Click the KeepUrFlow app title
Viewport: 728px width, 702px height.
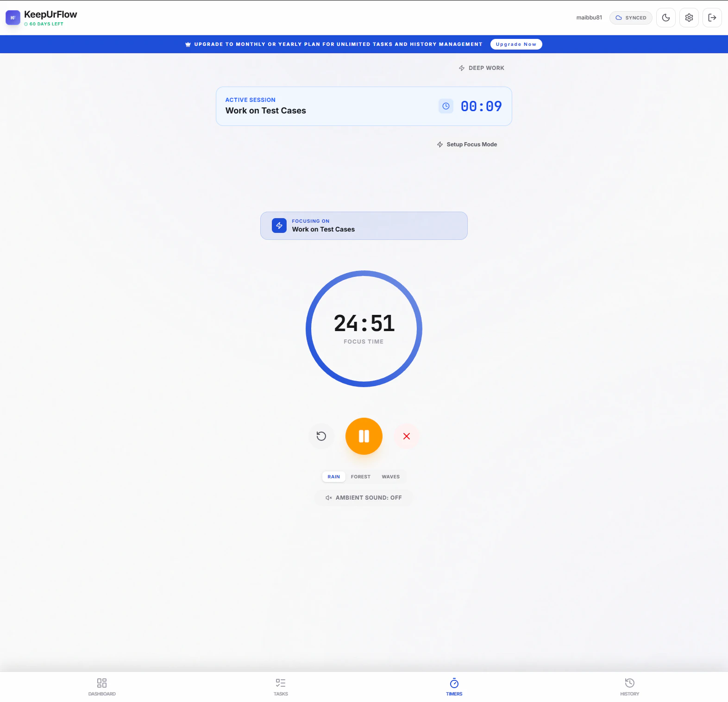pyautogui.click(x=50, y=14)
